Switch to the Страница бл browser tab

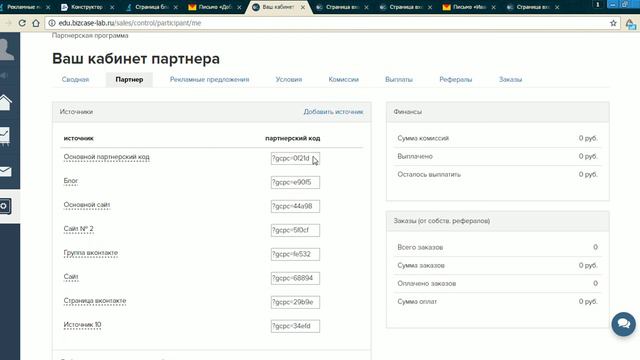coord(151,7)
